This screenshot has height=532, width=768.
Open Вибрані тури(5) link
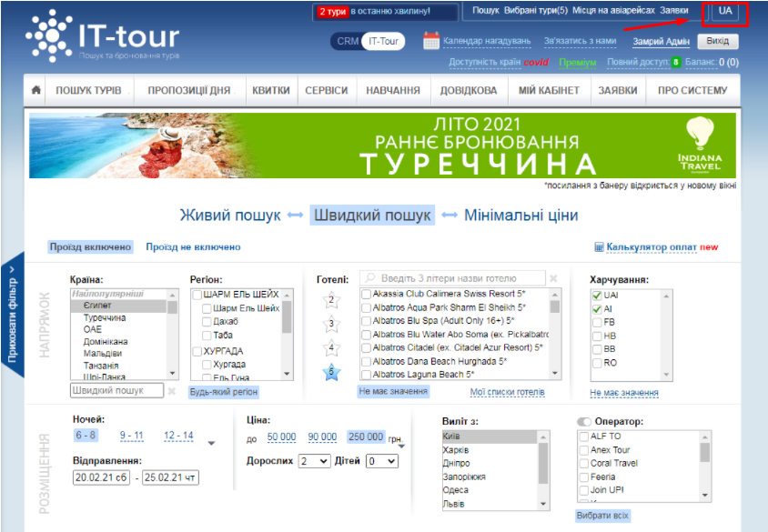[536, 10]
